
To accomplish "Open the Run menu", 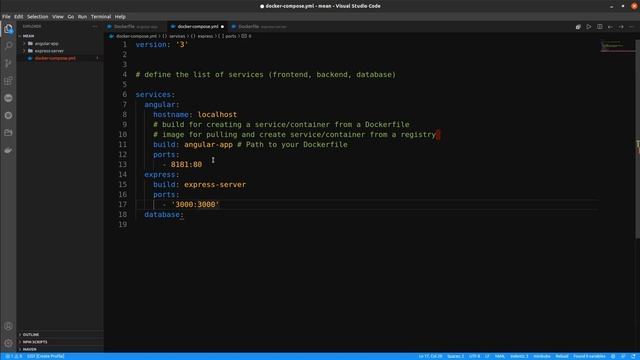I will coord(82,17).
